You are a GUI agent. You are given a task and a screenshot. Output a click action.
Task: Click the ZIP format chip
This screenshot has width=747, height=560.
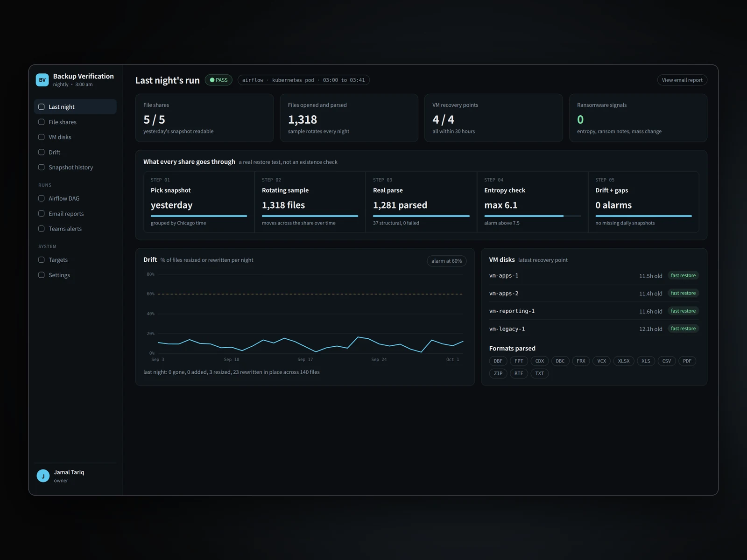pyautogui.click(x=498, y=374)
